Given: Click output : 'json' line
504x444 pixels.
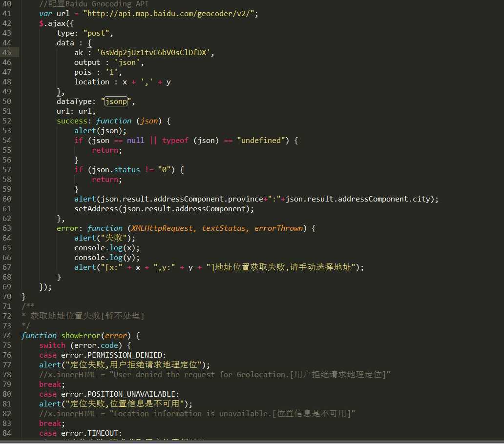Looking at the screenshot, I should [x=109, y=62].
